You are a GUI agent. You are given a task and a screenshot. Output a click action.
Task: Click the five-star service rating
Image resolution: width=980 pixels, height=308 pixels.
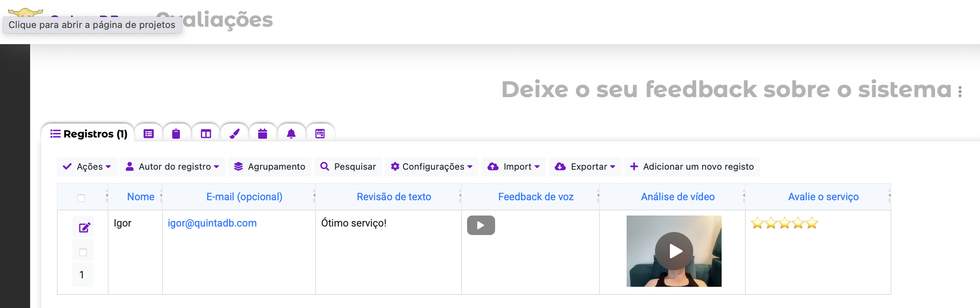(784, 223)
